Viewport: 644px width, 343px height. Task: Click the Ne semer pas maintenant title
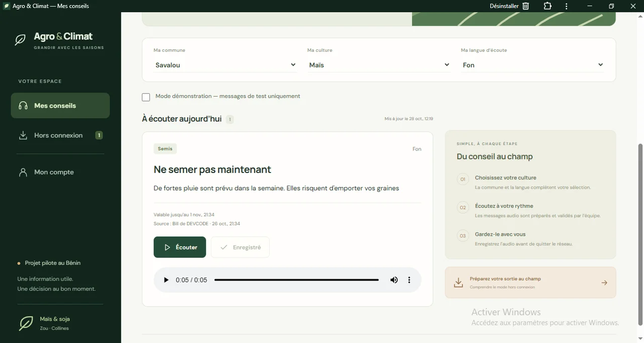[212, 169]
